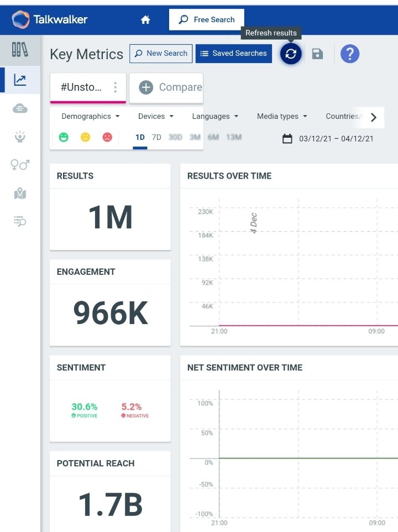Screen dimensions: 398x532
Task: Click the ENGAGEMENT card title
Action: pyautogui.click(x=86, y=272)
